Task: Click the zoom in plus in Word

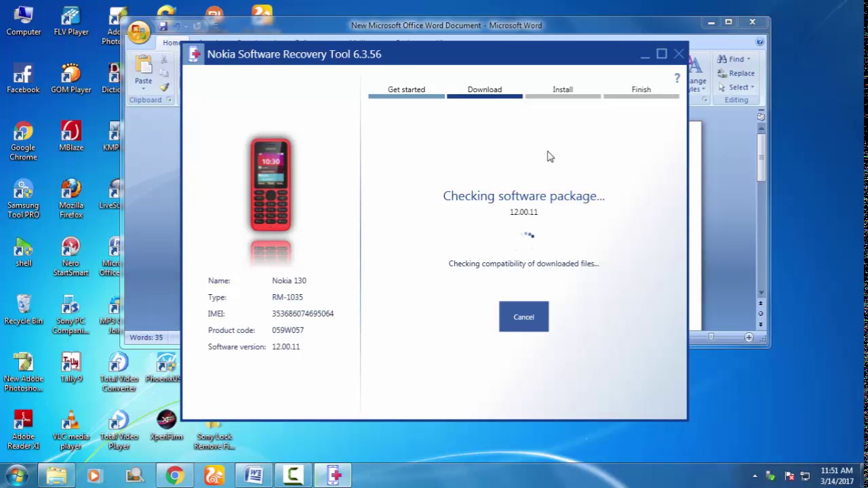Action: point(749,337)
